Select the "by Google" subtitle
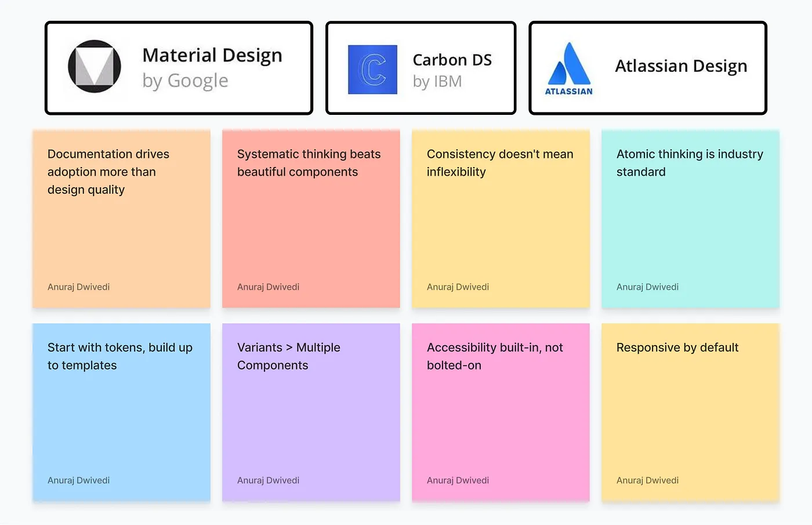Screen dimensions: 812x525 (x=186, y=81)
